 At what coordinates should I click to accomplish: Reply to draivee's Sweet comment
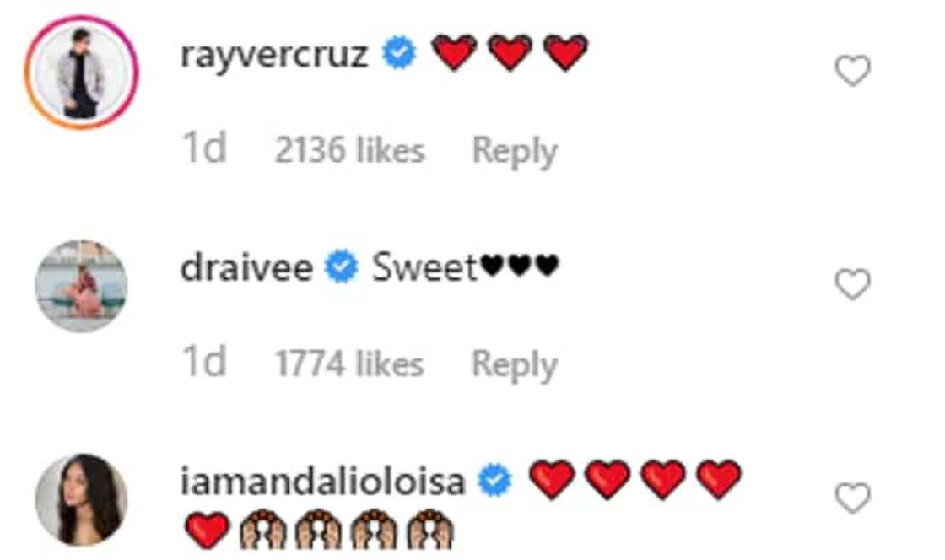[x=515, y=365]
